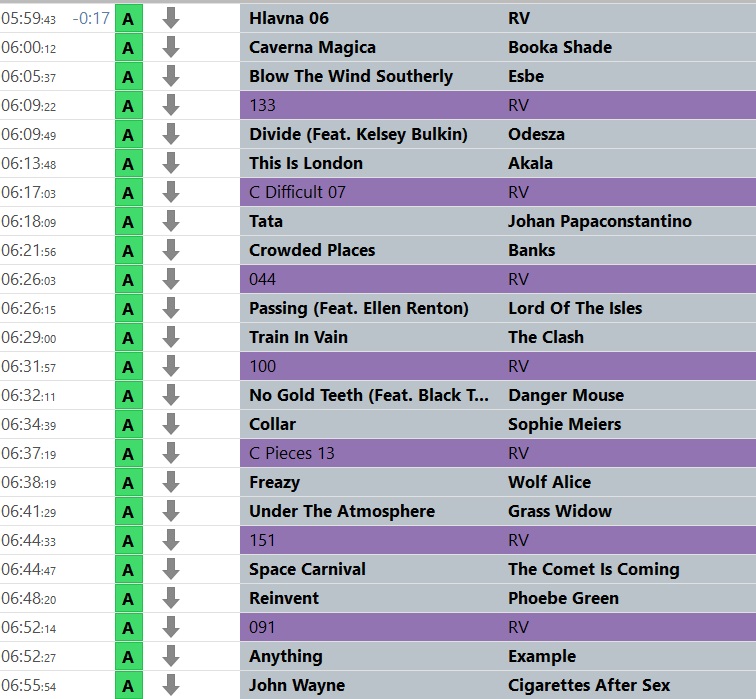Click the down arrow in the 091 row
756x699 pixels.
tap(171, 627)
